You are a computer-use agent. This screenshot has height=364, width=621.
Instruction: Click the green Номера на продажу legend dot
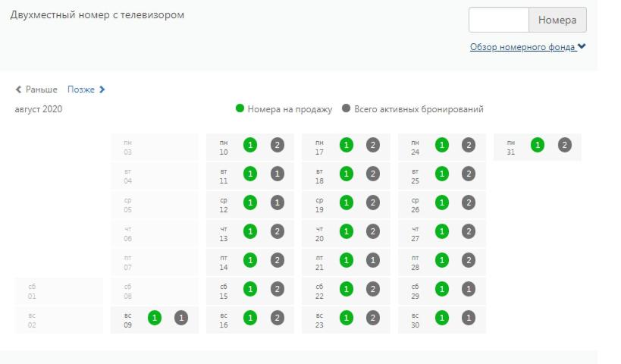(240, 109)
